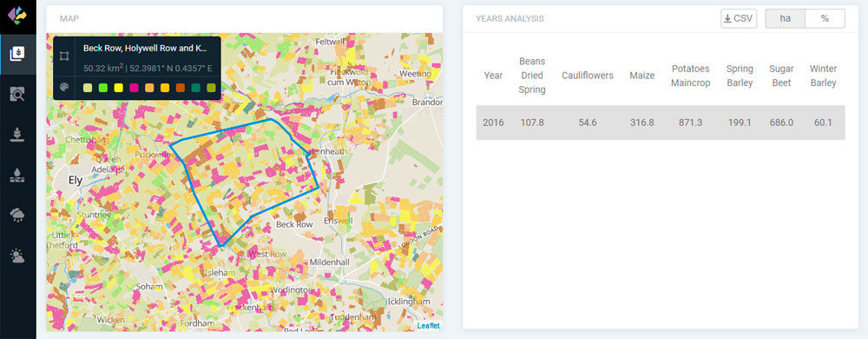Select the pale yellow-green legend swatch
This screenshot has width=868, height=339.
pyautogui.click(x=88, y=88)
